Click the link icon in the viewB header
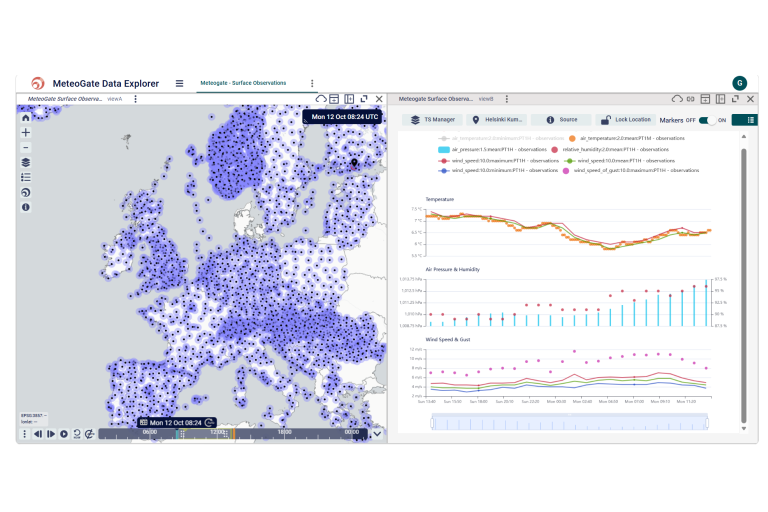The height and width of the screenshot is (512, 768). point(690,99)
